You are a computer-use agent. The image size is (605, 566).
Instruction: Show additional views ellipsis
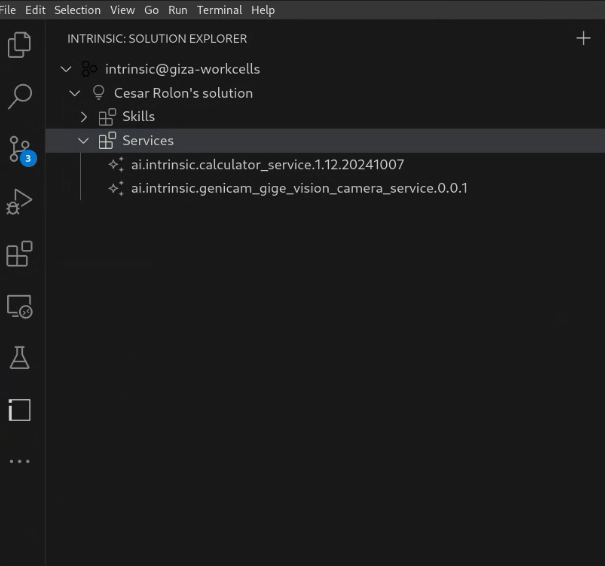click(x=19, y=461)
